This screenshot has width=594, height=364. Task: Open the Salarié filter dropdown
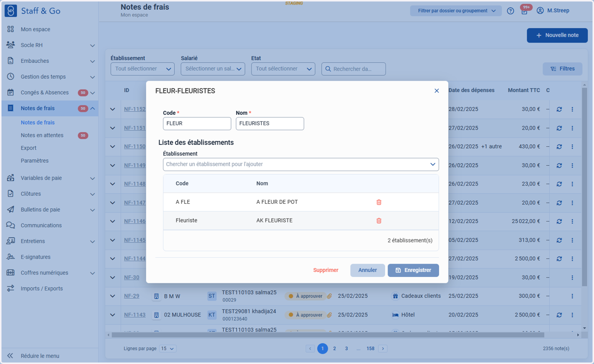213,69
